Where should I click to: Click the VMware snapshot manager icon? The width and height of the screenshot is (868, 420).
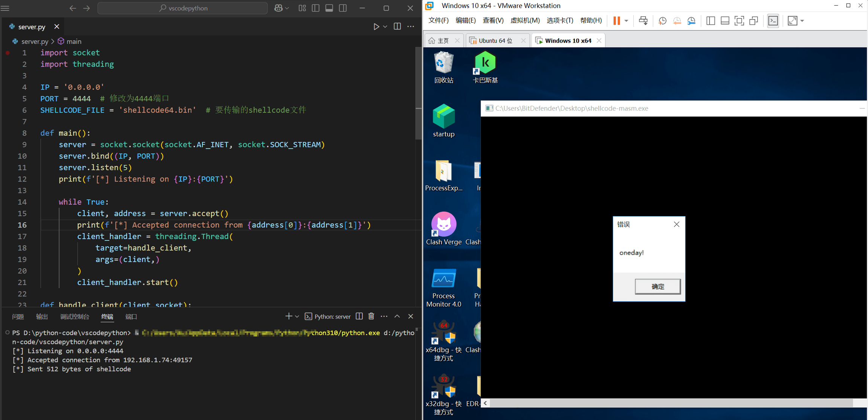(x=691, y=21)
